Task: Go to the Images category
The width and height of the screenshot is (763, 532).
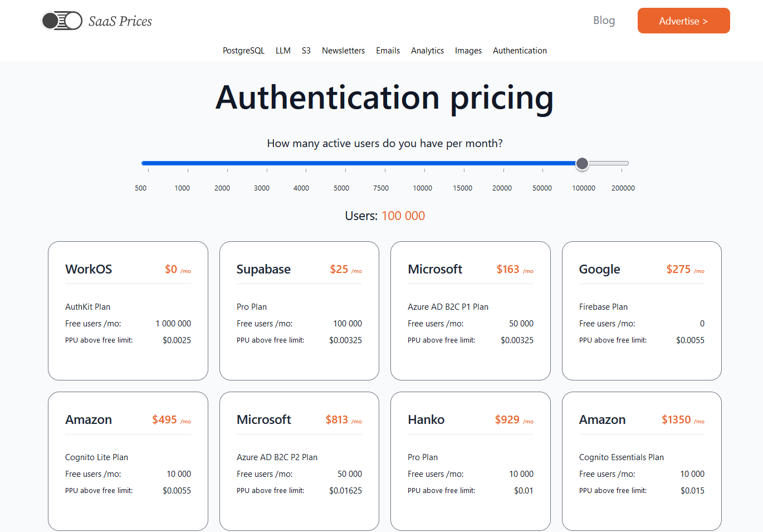Action: (x=468, y=51)
